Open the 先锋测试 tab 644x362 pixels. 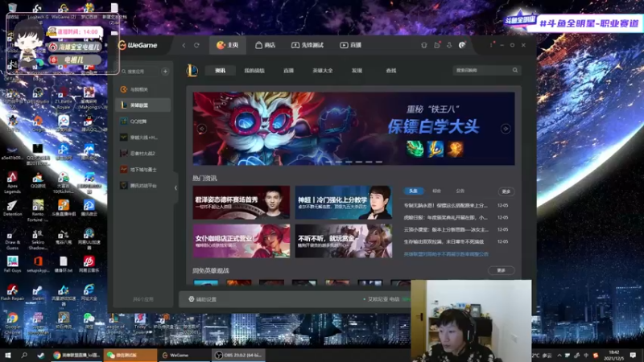[308, 45]
